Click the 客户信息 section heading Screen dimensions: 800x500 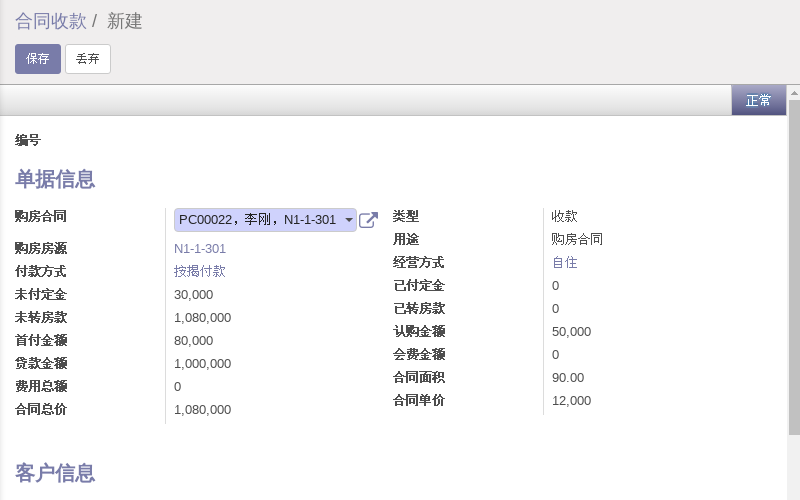[x=55, y=473]
